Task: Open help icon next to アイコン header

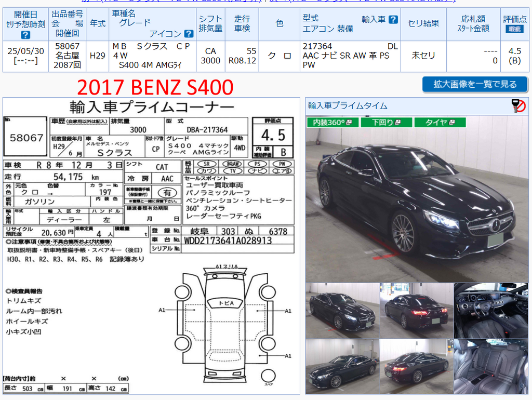Action: (189, 34)
